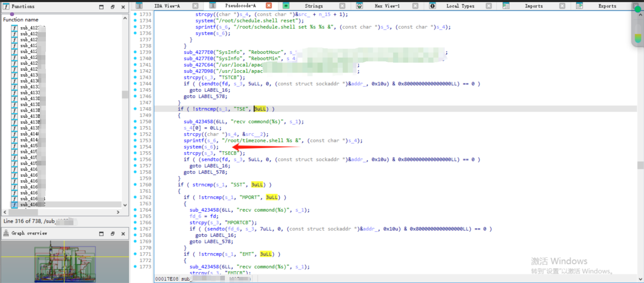Click "/root/timezone.shell %s &" string
Viewport: 644px width, 283px height.
[x=262, y=141]
